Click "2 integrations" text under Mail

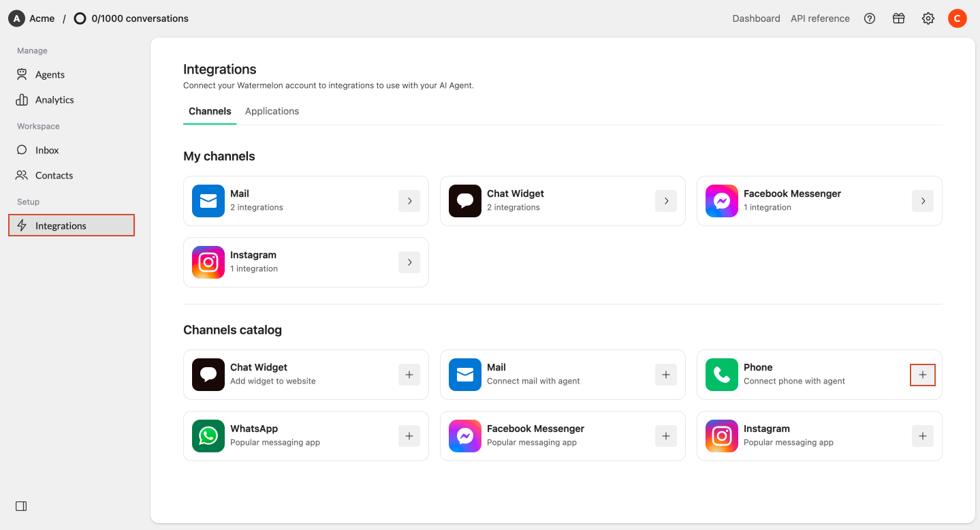[257, 207]
